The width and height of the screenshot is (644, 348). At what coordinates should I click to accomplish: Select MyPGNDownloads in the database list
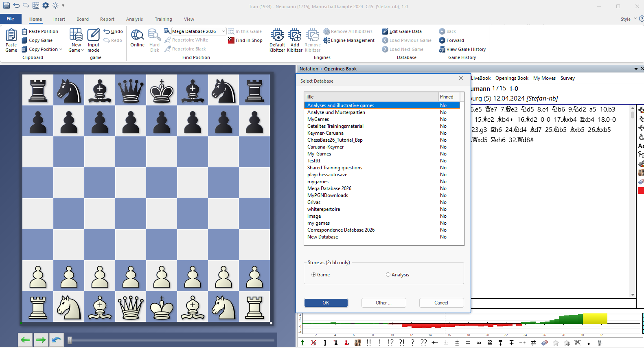[328, 195]
